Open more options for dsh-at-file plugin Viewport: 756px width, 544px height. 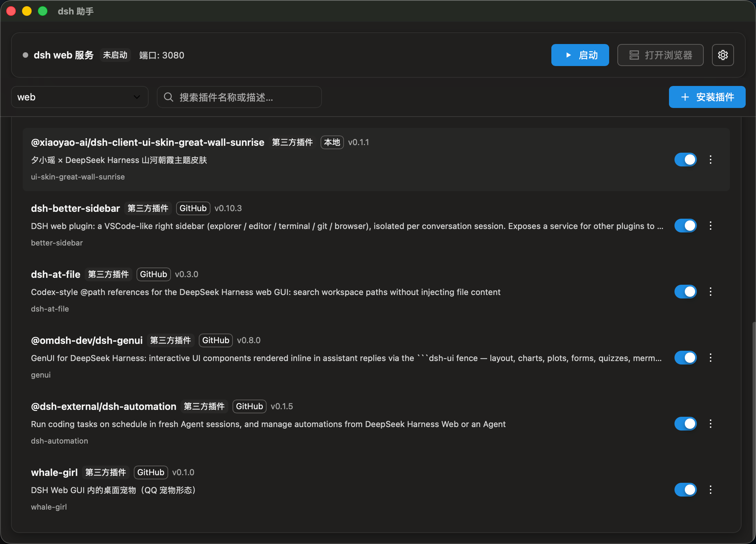(711, 292)
